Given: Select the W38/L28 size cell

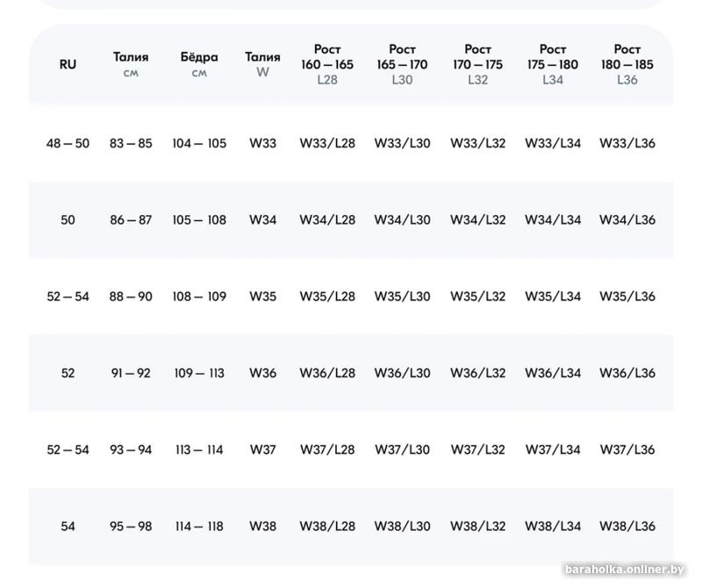Looking at the screenshot, I should point(327,527).
